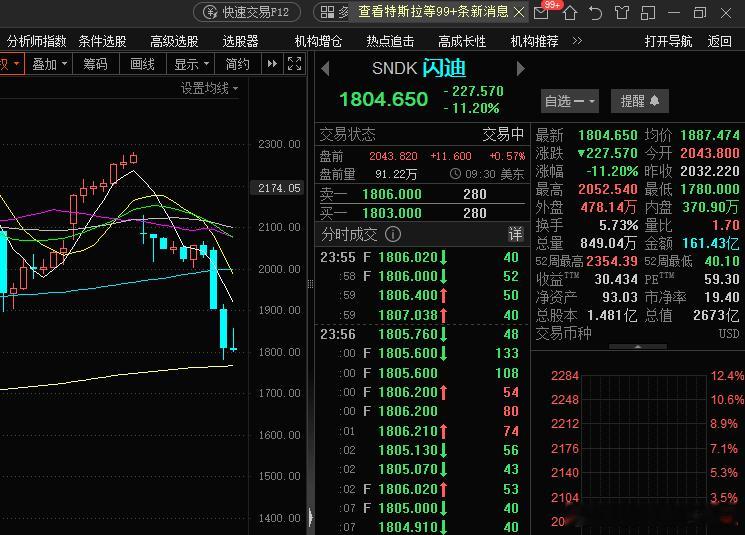The image size is (745, 535).
Task: Click the 2174.05 price axis marker
Action: [279, 188]
